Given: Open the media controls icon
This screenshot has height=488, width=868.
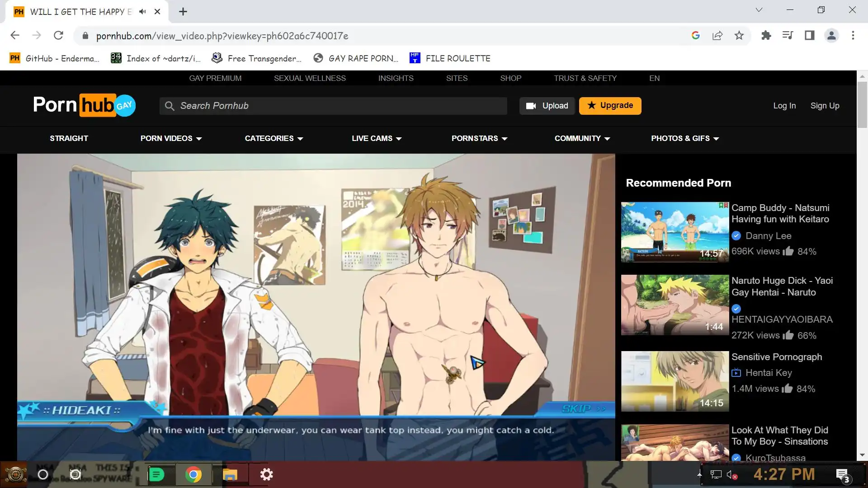Looking at the screenshot, I should tap(788, 36).
